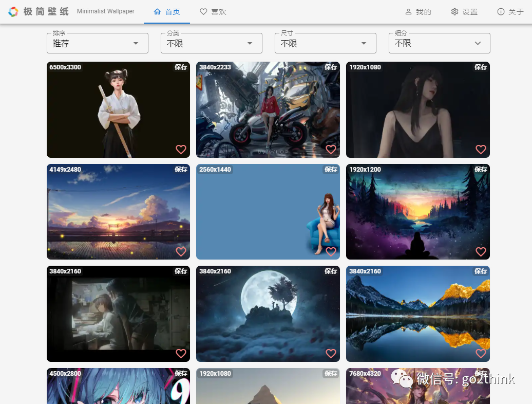The image size is (532, 404).
Task: Expand the 排序 sort dropdown
Action: pyautogui.click(x=98, y=43)
